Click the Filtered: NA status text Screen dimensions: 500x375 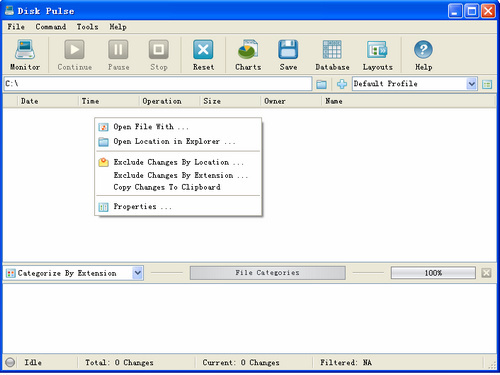tap(346, 362)
